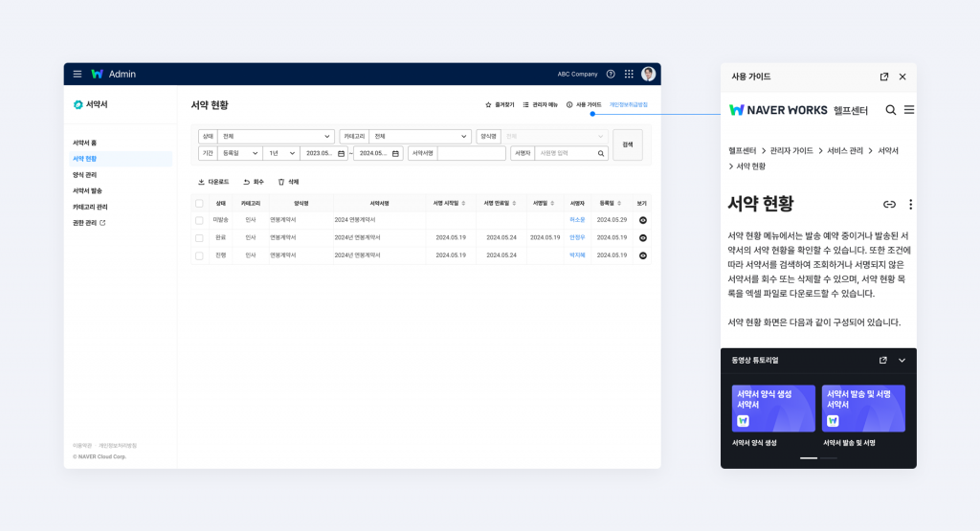
Task: Click the 삭제 trash button
Action: [x=288, y=182]
